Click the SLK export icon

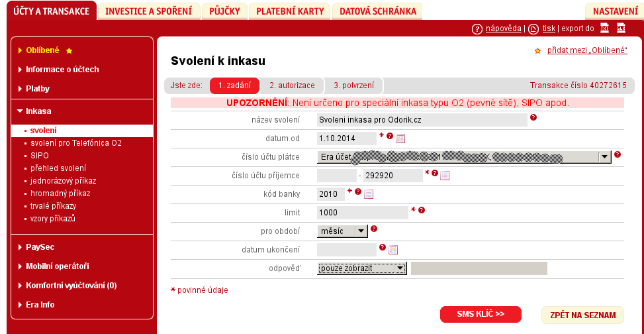click(x=621, y=28)
